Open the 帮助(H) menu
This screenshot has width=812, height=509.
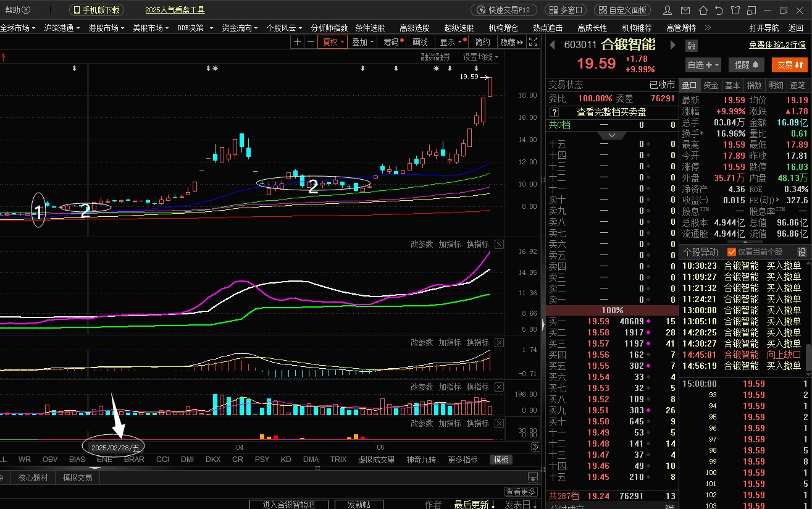[18, 10]
